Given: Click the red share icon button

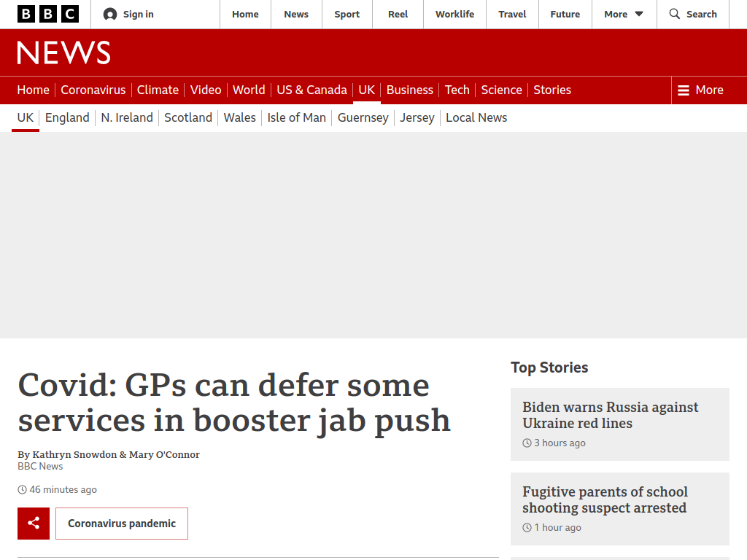Looking at the screenshot, I should click(34, 524).
